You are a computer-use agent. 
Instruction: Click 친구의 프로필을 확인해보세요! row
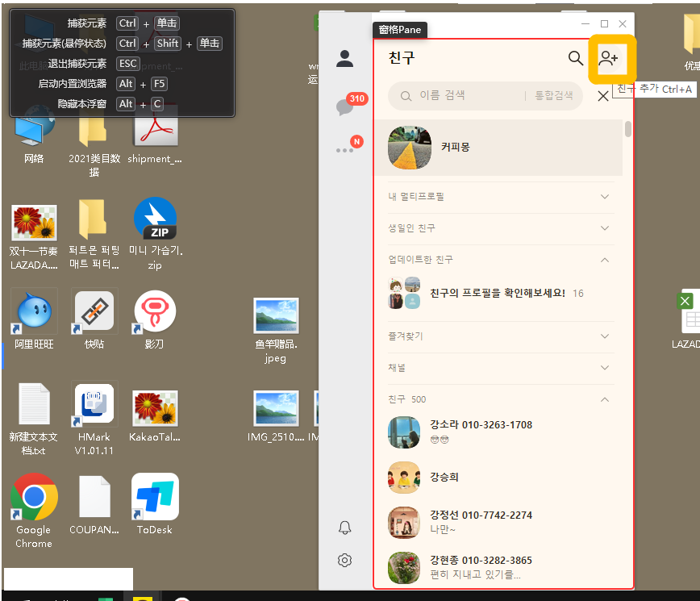click(498, 294)
